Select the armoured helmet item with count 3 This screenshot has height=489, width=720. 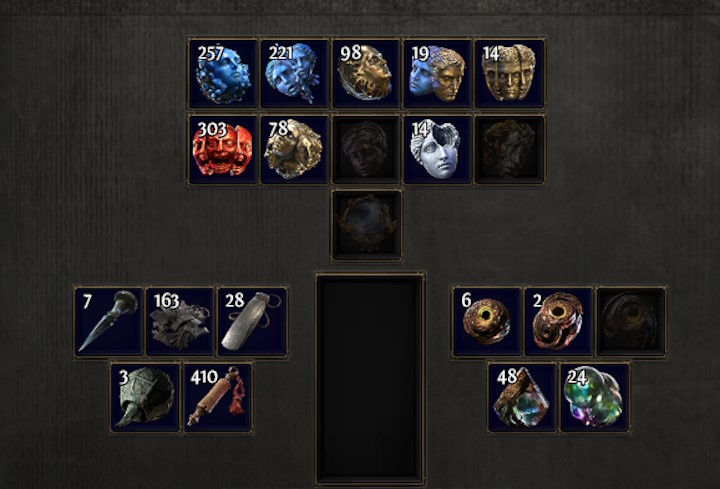coord(145,398)
